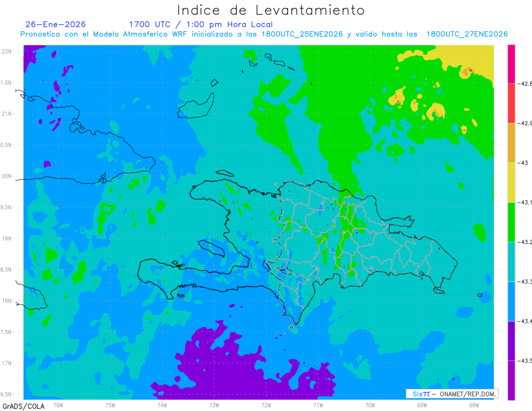Click the red colorbar swatch below -42.8

pos(511,103)
